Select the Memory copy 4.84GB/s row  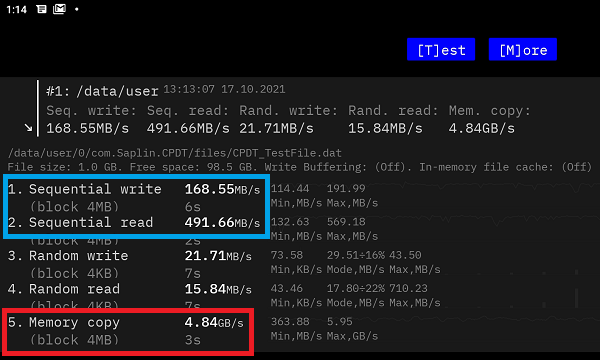pyautogui.click(x=126, y=331)
